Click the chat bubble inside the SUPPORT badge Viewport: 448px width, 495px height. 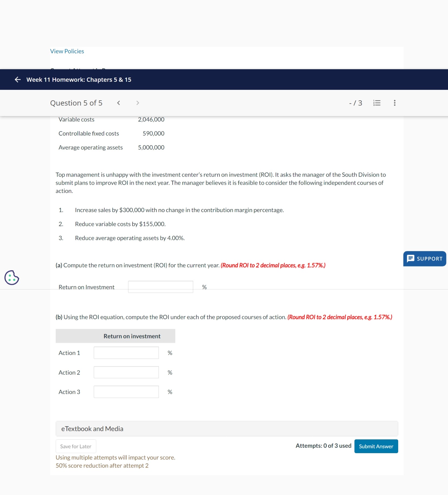pos(411,259)
